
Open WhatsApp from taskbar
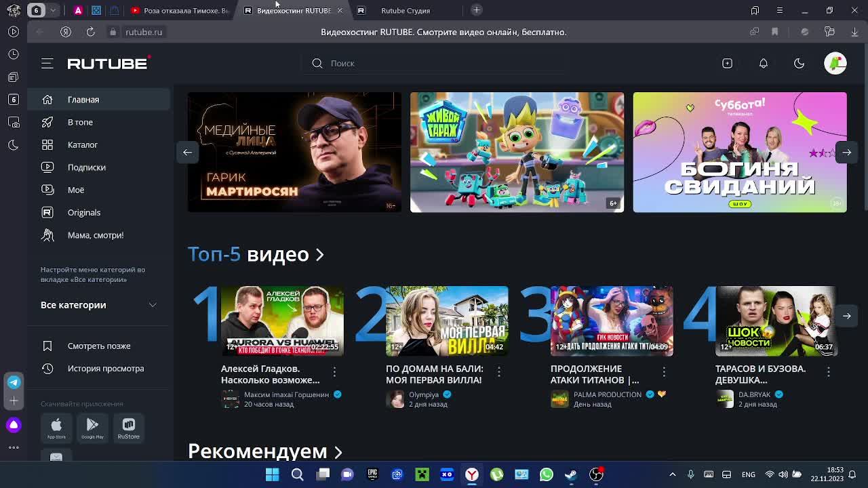click(546, 474)
